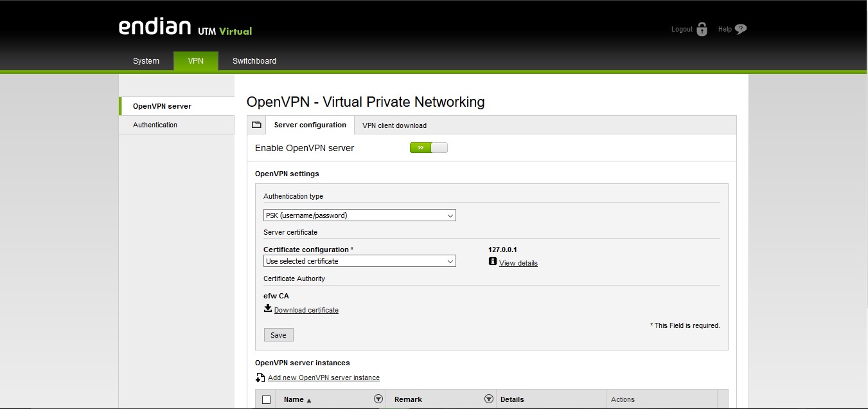Click the Download certificate link
The width and height of the screenshot is (868, 409).
(306, 310)
